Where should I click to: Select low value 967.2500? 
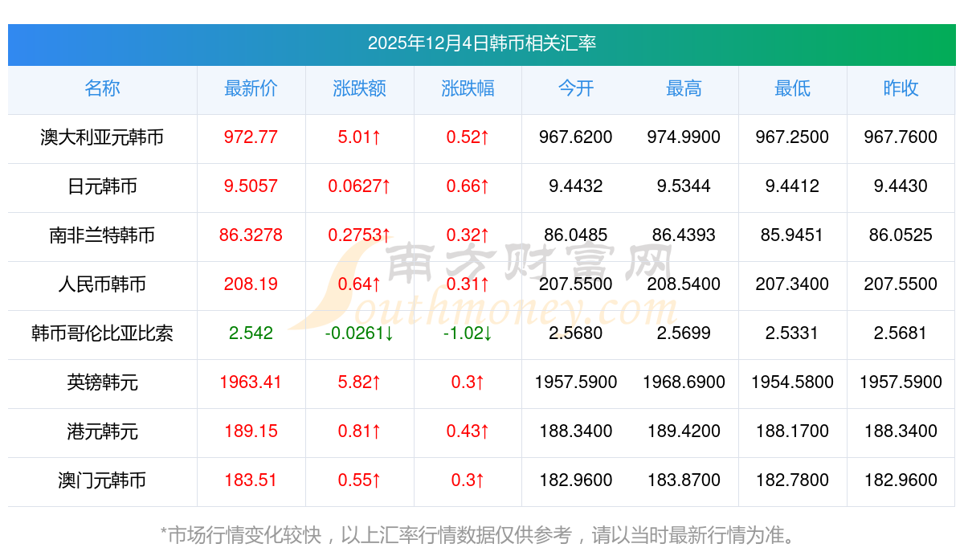click(x=792, y=137)
